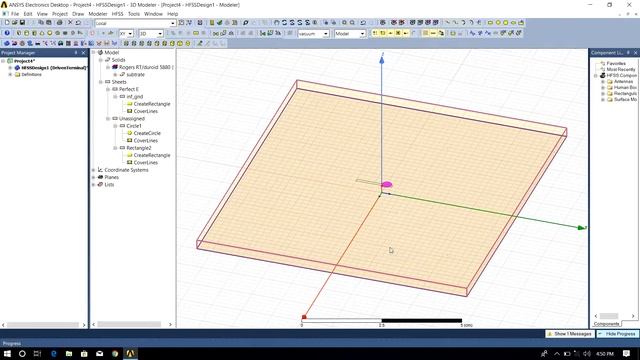Select Rogers RT/duroid 5880 material node
This screenshot has width=640, height=360.
click(x=145, y=67)
